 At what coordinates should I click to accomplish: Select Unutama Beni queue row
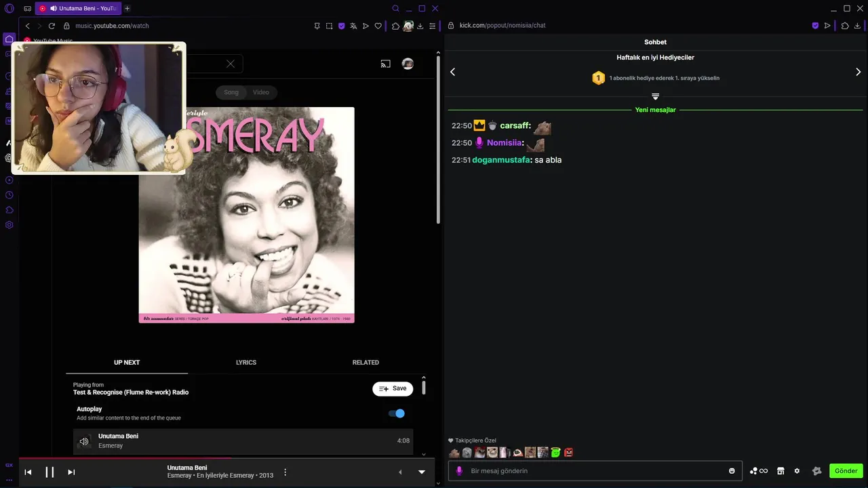click(x=243, y=441)
